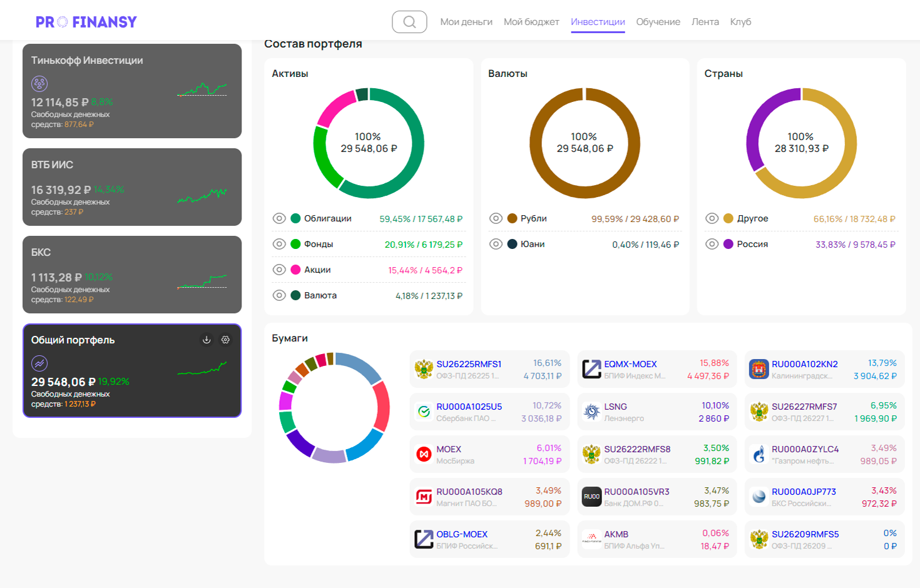Screen dimensions: 920x588
Task: Click the Страны donut chart
Action: (x=801, y=143)
